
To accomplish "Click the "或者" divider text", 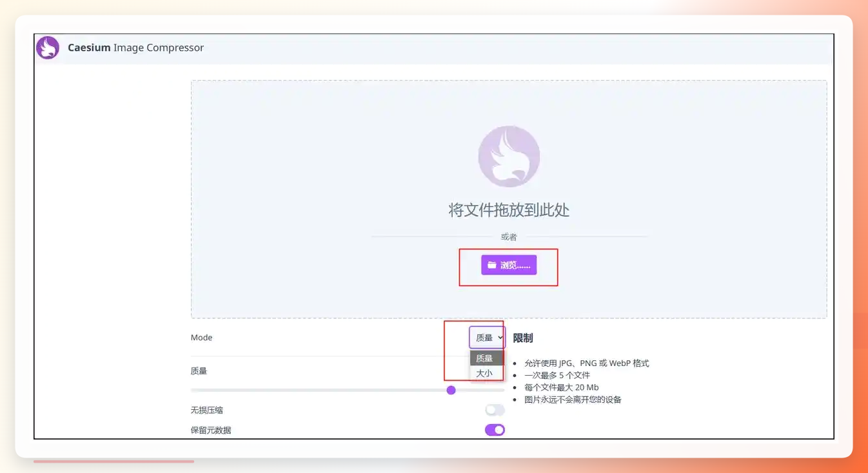I will (x=509, y=237).
